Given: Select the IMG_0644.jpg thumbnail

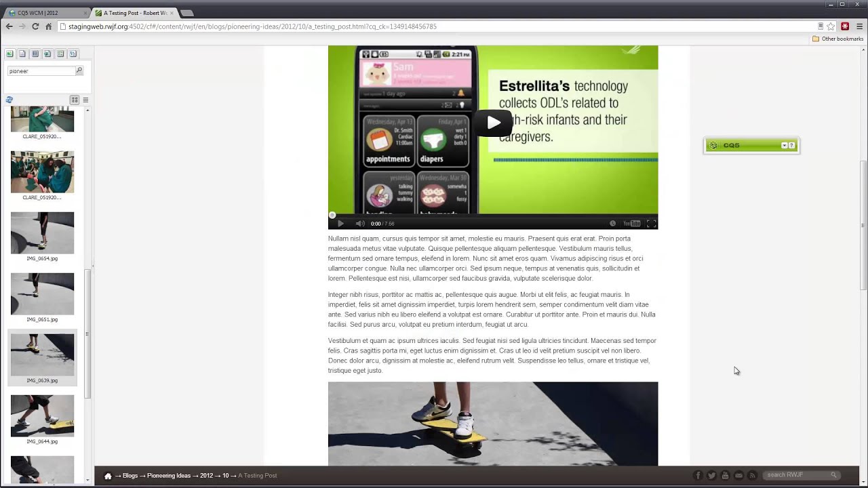Looking at the screenshot, I should 42,415.
